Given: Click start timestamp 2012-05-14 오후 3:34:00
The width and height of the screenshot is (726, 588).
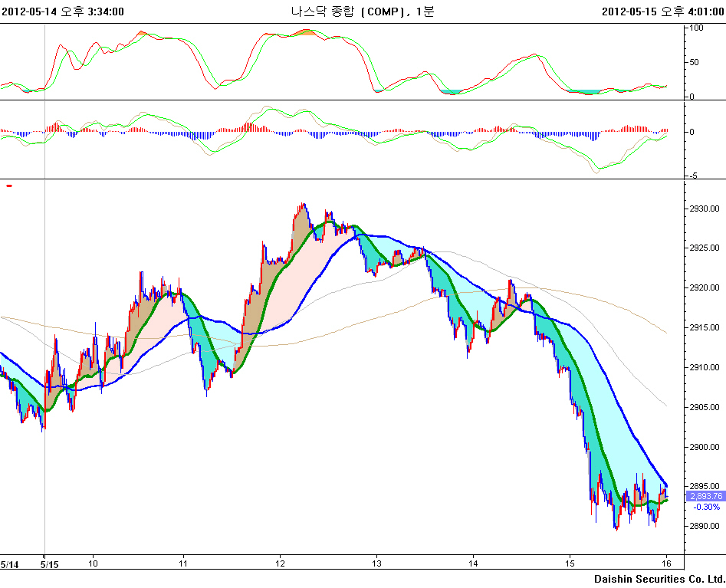Looking at the screenshot, I should [x=64, y=11].
